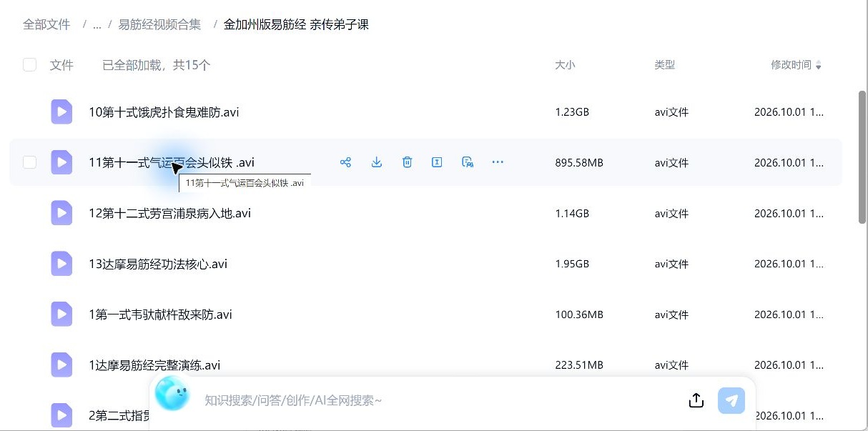This screenshot has height=431, width=868.
Task: Click the video icon beside 1达摩易筋经完整演练.avi
Action: (x=61, y=365)
